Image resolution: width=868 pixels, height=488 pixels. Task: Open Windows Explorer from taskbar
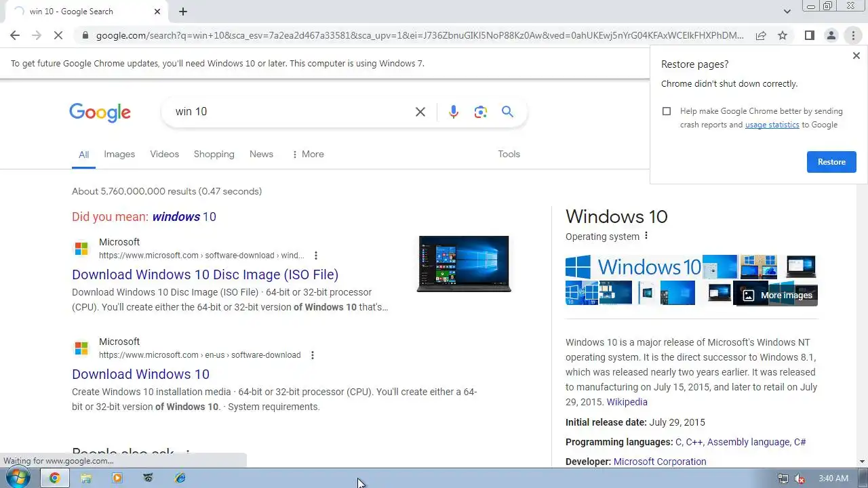click(86, 478)
